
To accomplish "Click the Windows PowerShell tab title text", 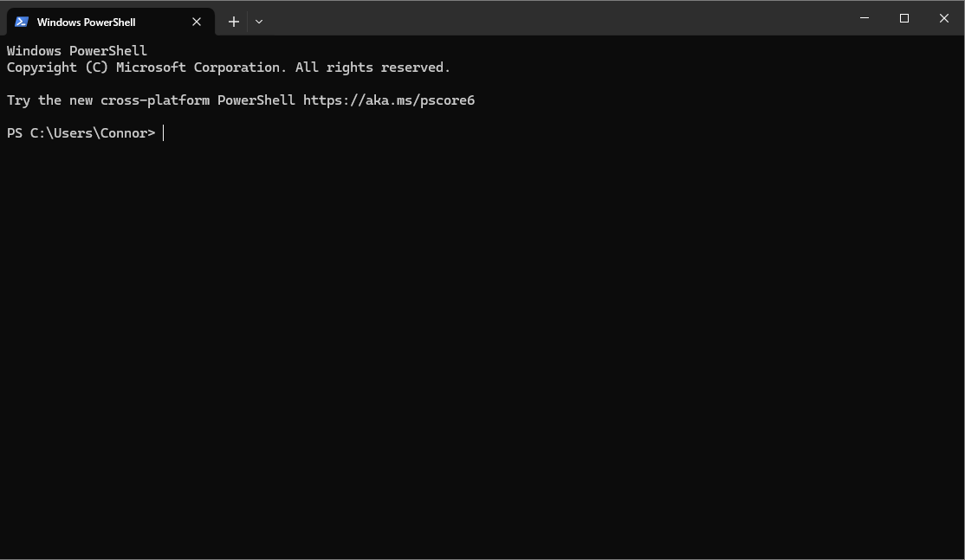I will tap(87, 22).
